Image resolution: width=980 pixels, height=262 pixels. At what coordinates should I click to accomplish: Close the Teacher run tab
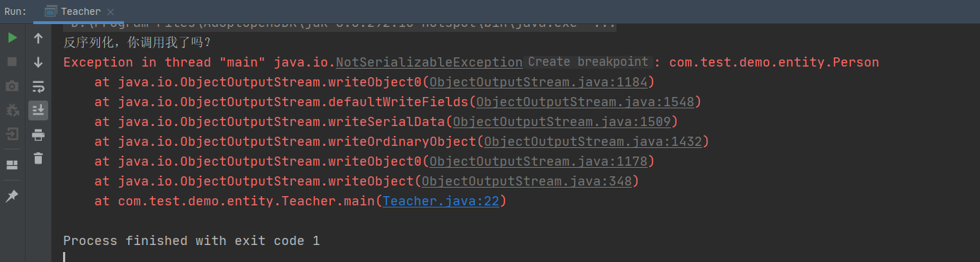tap(111, 12)
